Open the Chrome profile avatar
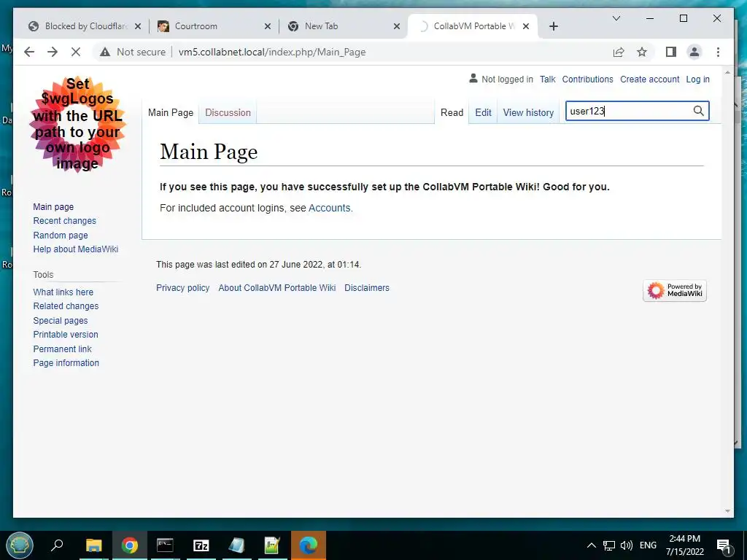 pyautogui.click(x=694, y=52)
